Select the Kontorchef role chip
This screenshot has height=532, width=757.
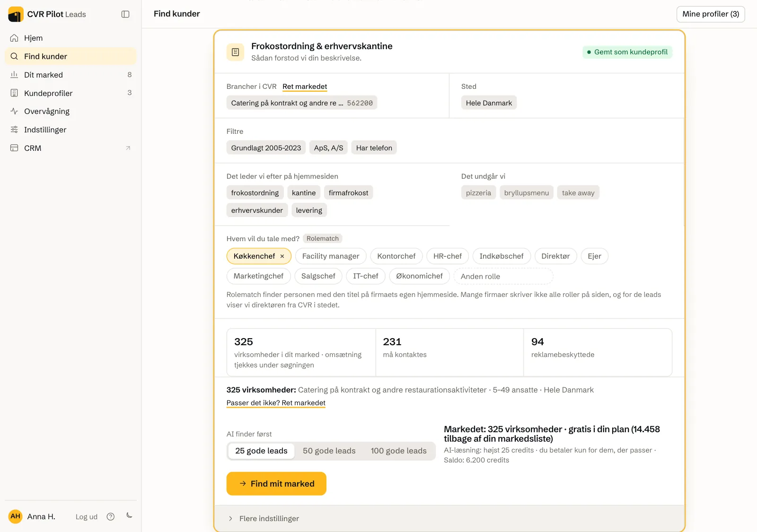(396, 256)
